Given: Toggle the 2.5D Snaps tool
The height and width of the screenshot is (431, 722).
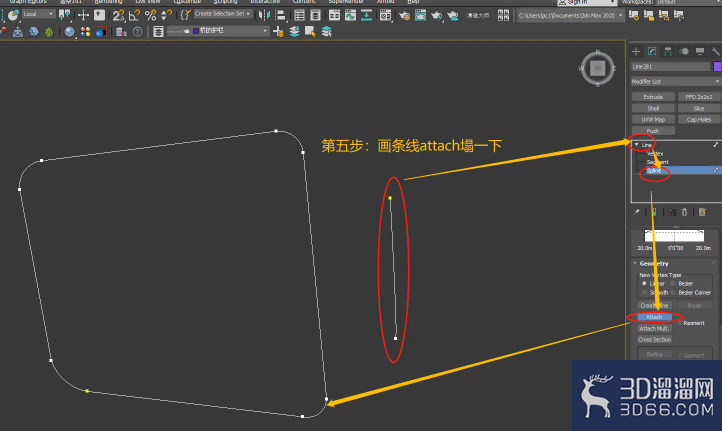Looking at the screenshot, I should (118, 16).
